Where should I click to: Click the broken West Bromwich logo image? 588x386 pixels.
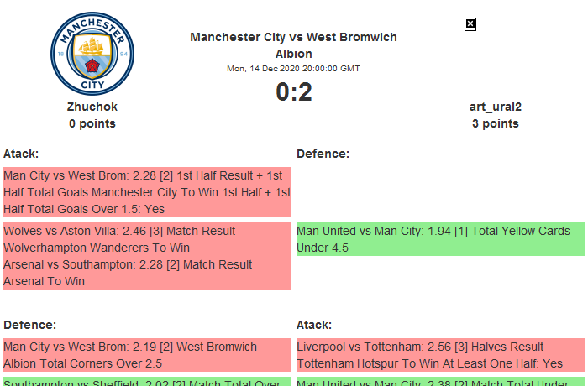click(x=470, y=24)
